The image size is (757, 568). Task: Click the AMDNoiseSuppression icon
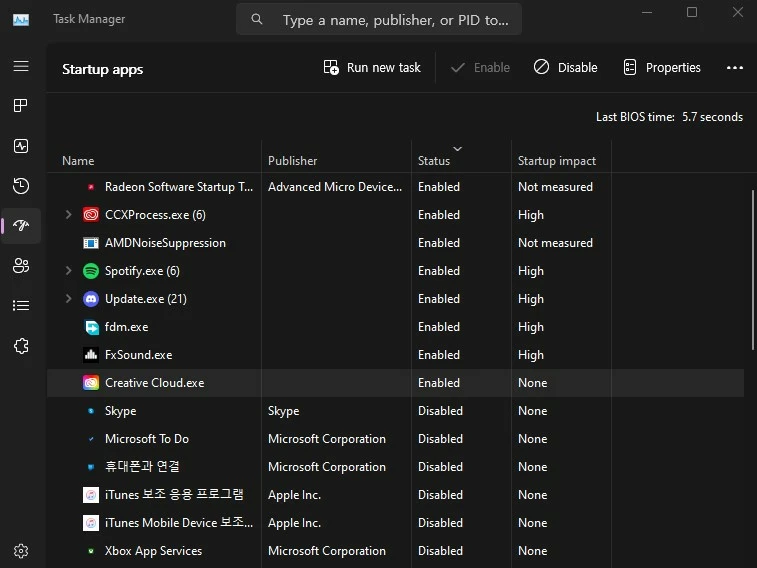pyautogui.click(x=91, y=243)
